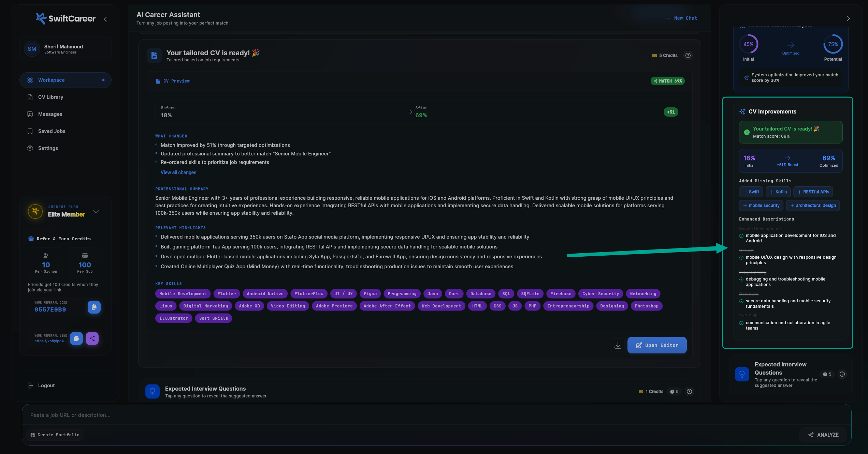
Task: Open CV Library from the sidebar
Action: point(50,97)
